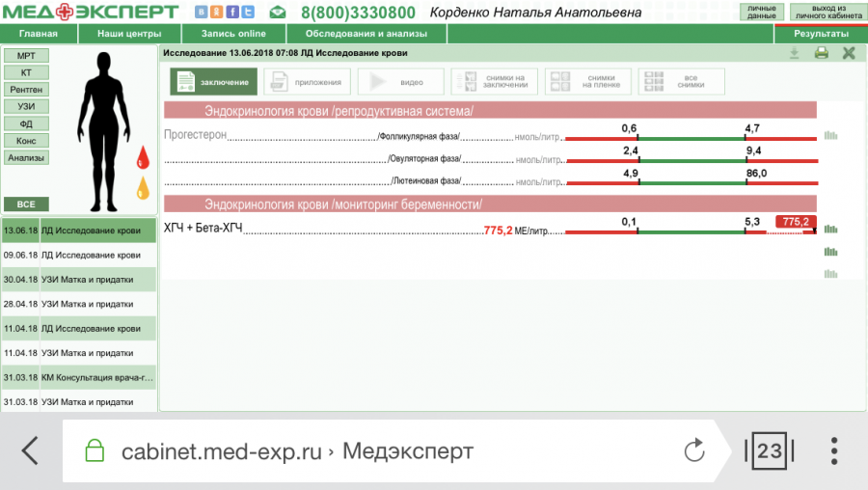
Task: Open the chart icon for Прогестерон row
Action: pyautogui.click(x=831, y=136)
